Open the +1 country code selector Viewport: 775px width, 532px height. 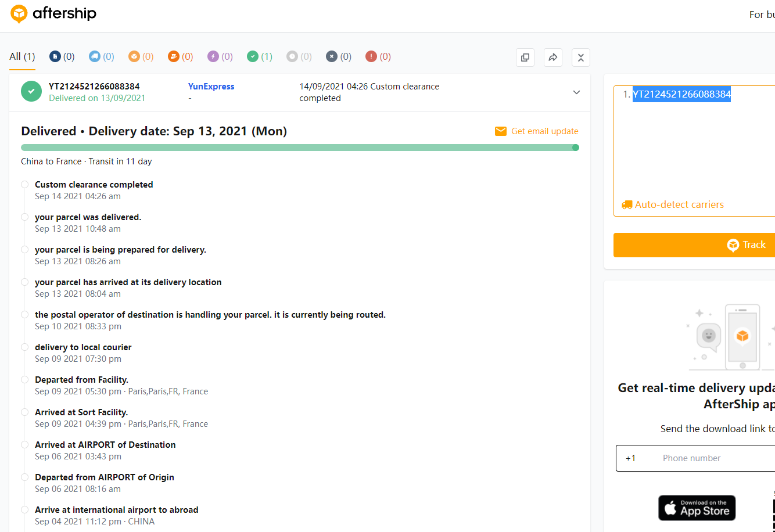pyautogui.click(x=631, y=458)
